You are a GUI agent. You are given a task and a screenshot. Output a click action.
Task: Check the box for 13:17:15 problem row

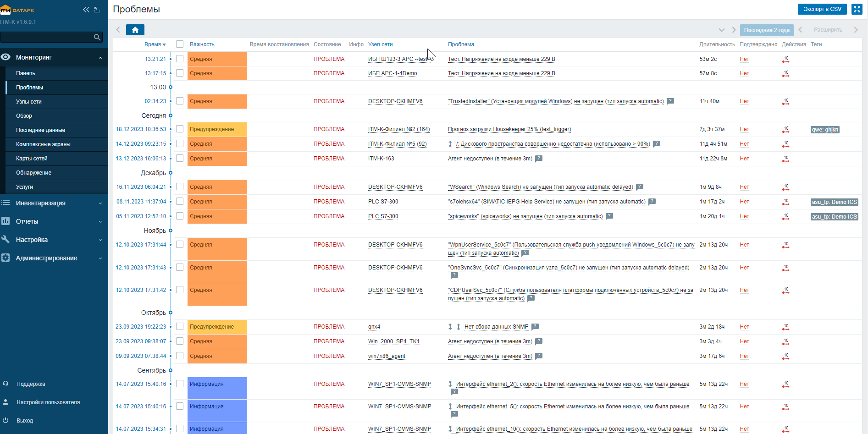tap(180, 73)
